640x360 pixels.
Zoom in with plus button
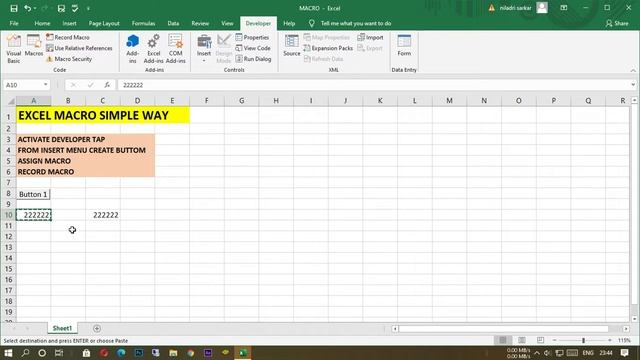[610, 340]
